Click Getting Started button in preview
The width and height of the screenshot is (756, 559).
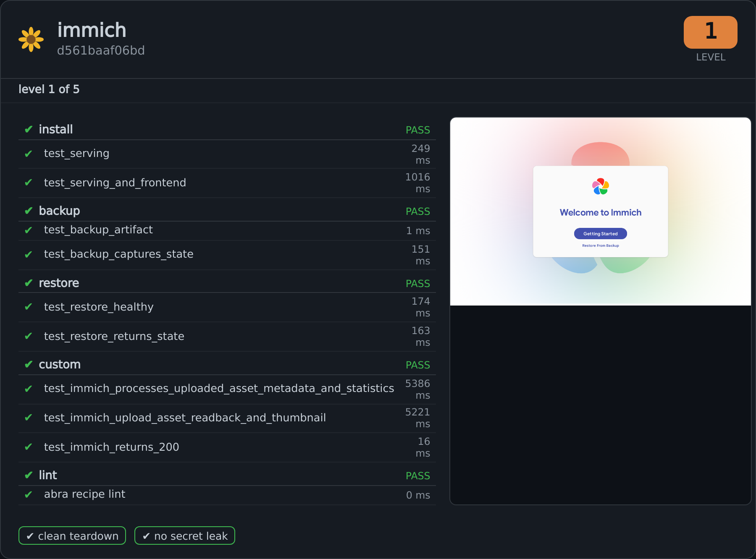point(601,234)
